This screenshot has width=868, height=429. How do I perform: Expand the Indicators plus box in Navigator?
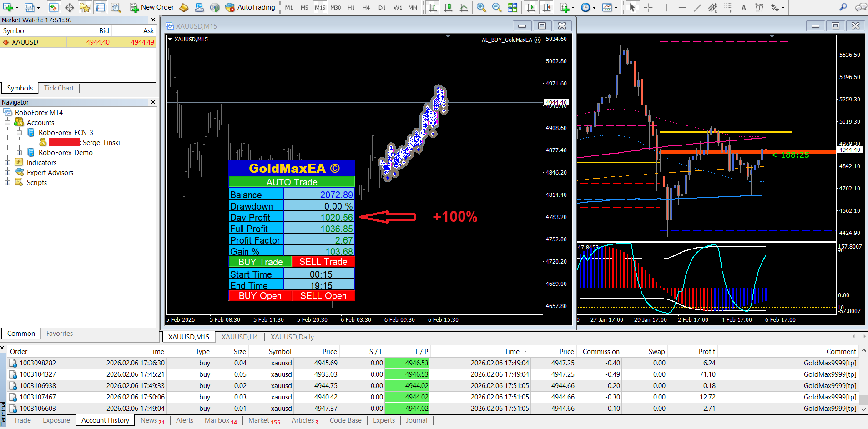[7, 163]
